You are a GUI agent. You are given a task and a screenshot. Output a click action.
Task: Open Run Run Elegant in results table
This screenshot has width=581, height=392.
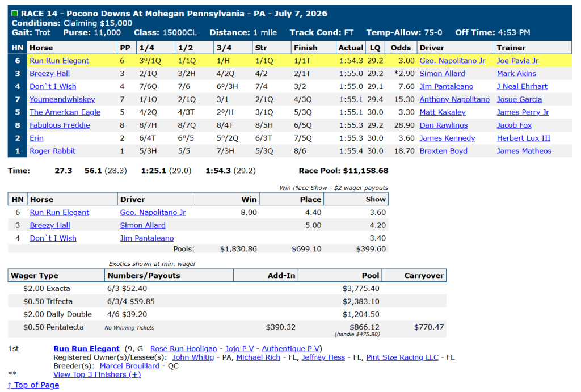coord(59,61)
